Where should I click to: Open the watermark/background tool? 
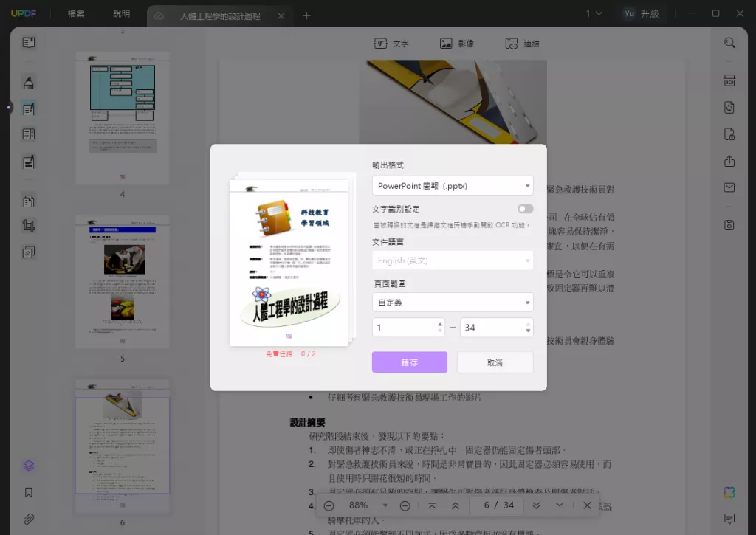tap(29, 252)
